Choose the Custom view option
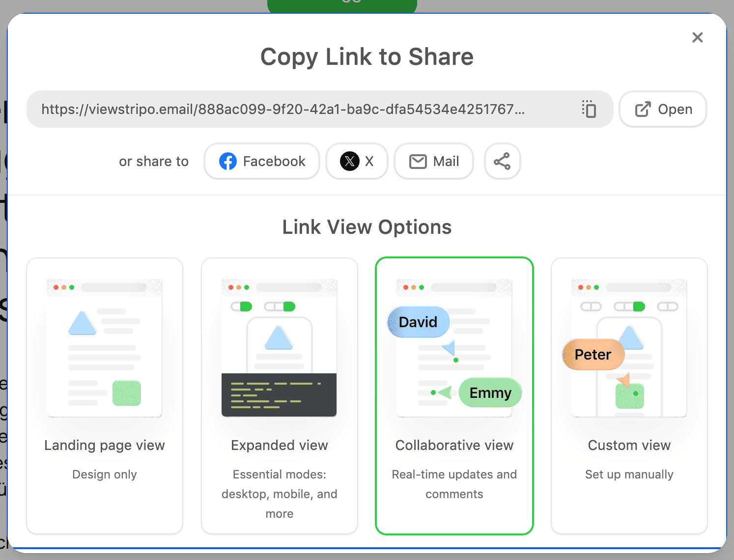 coord(629,395)
